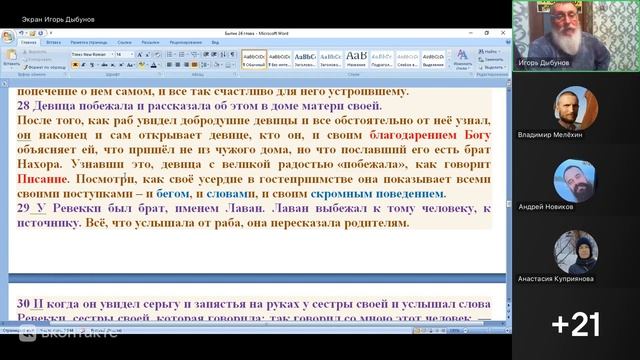Click the Word Help question mark icon
This screenshot has height=360, width=640.
pyautogui.click(x=508, y=42)
